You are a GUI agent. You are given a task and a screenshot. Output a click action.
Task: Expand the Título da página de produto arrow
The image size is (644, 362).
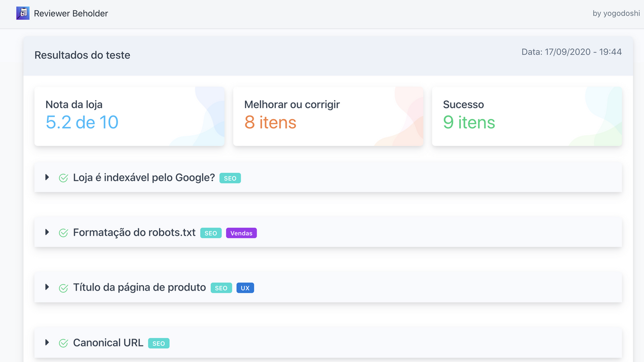click(47, 287)
